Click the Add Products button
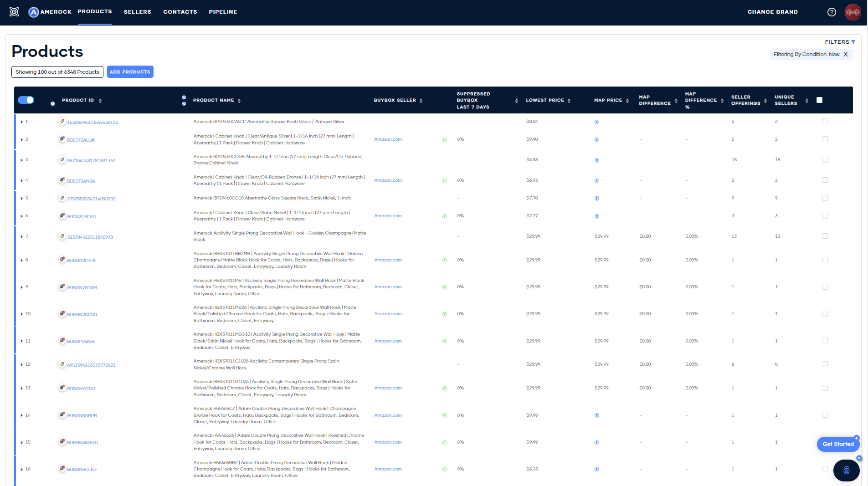This screenshot has height=486, width=868. (130, 72)
